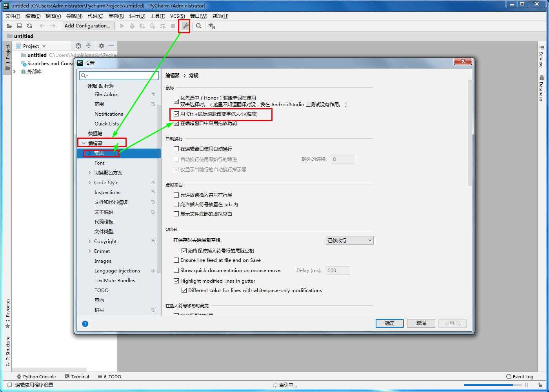Open the Favorites tool window
549x392 pixels.
pos(7,314)
